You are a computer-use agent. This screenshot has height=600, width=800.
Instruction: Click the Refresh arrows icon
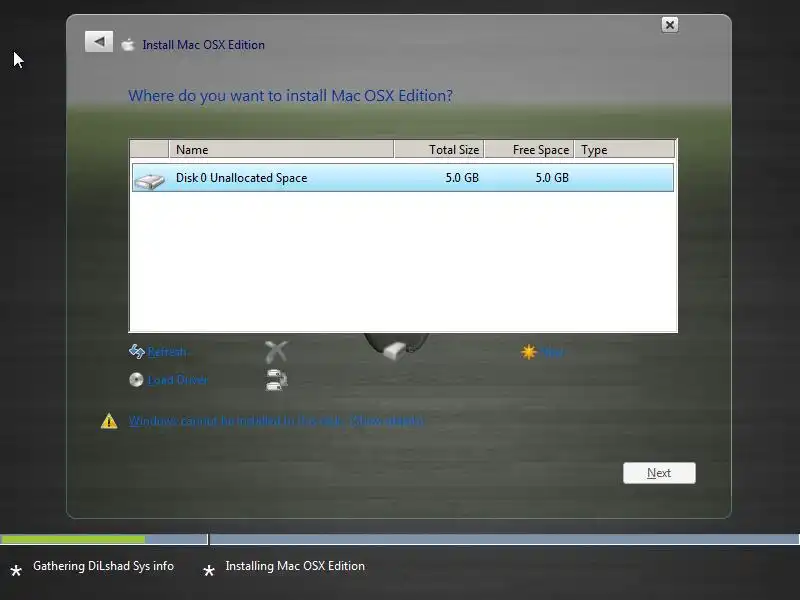[x=137, y=351]
